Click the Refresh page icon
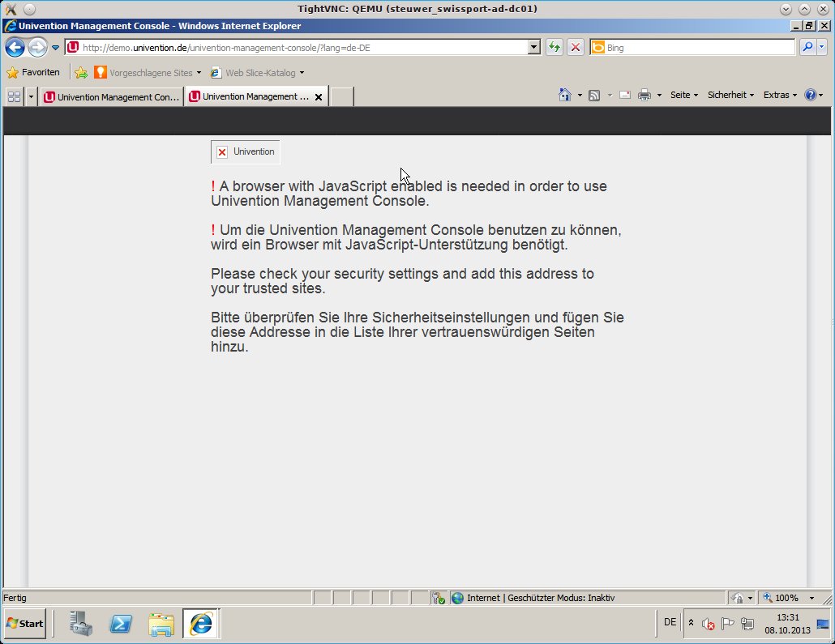This screenshot has width=835, height=644. tap(555, 47)
